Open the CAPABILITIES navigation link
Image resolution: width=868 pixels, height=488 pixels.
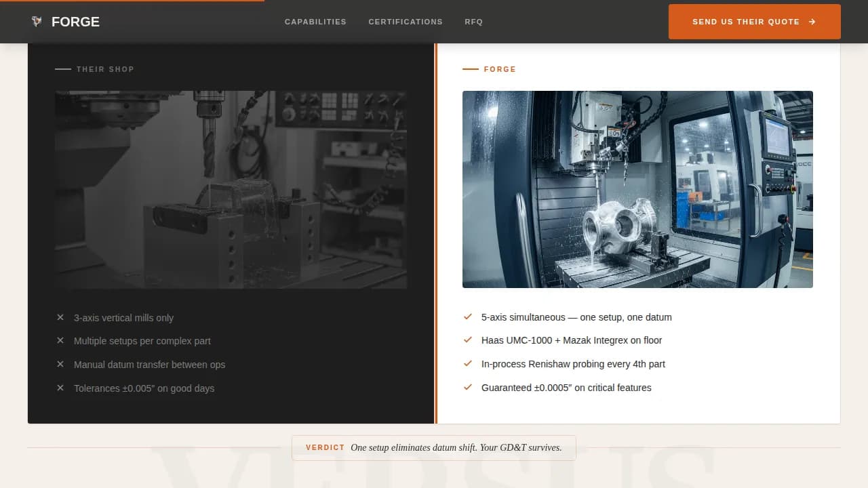click(x=315, y=21)
